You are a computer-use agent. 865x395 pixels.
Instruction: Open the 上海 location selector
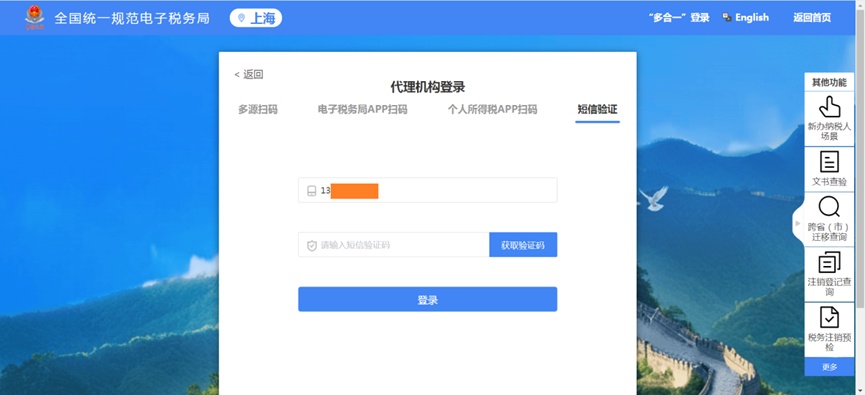(x=255, y=18)
